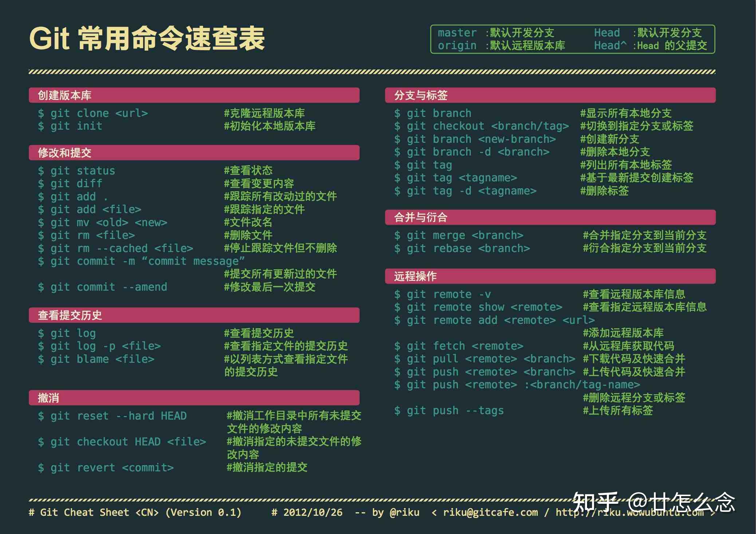This screenshot has width=756, height=534.
Task: Click the Git 常用命令速查表 title
Action: [x=147, y=39]
